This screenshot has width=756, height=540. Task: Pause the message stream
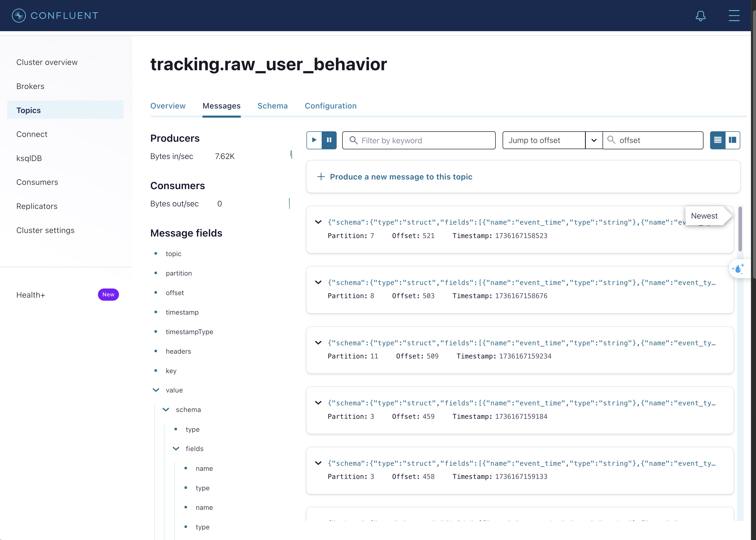[x=329, y=140]
